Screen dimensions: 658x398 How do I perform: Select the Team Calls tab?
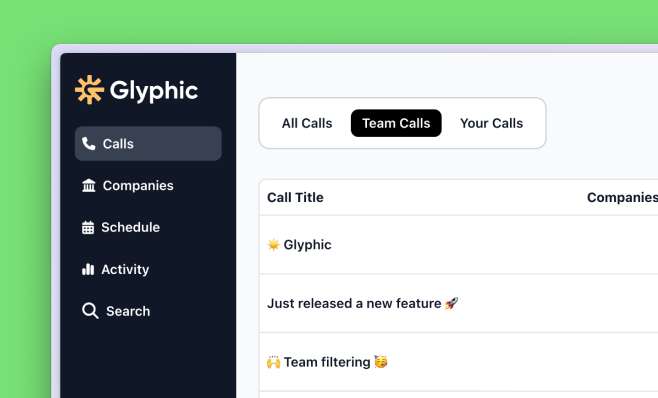click(x=396, y=123)
